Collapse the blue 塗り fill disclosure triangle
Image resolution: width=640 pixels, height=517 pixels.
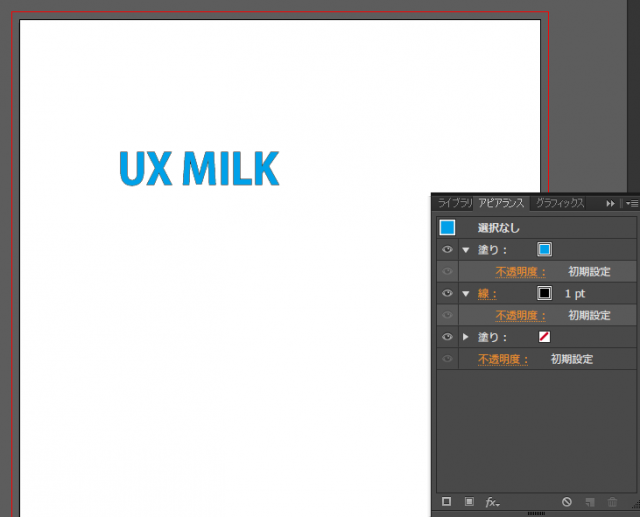tap(465, 250)
